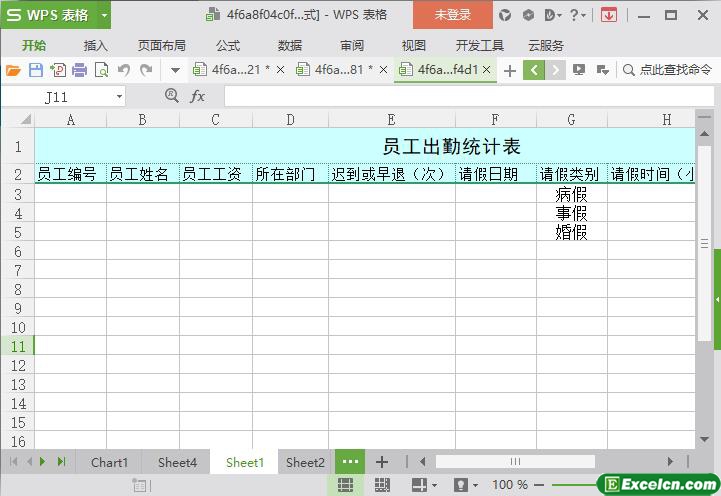Click the horizontal scrollbar thumb
721x496 pixels.
[515, 462]
